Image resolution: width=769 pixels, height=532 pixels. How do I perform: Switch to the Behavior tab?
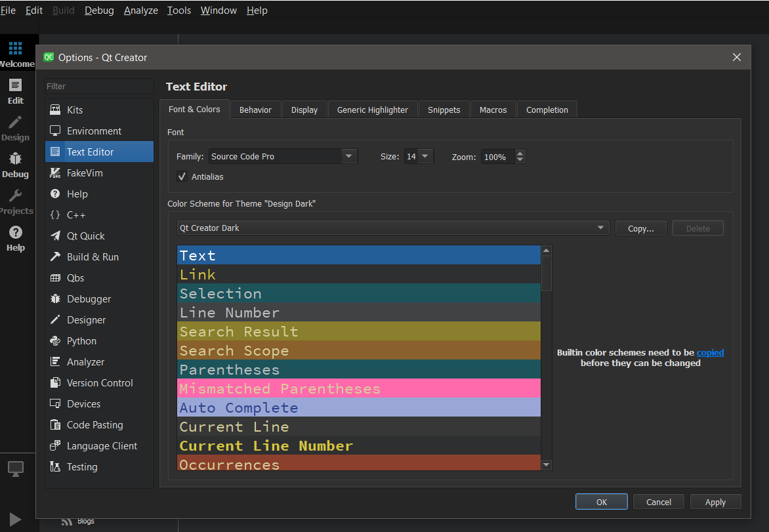255,110
